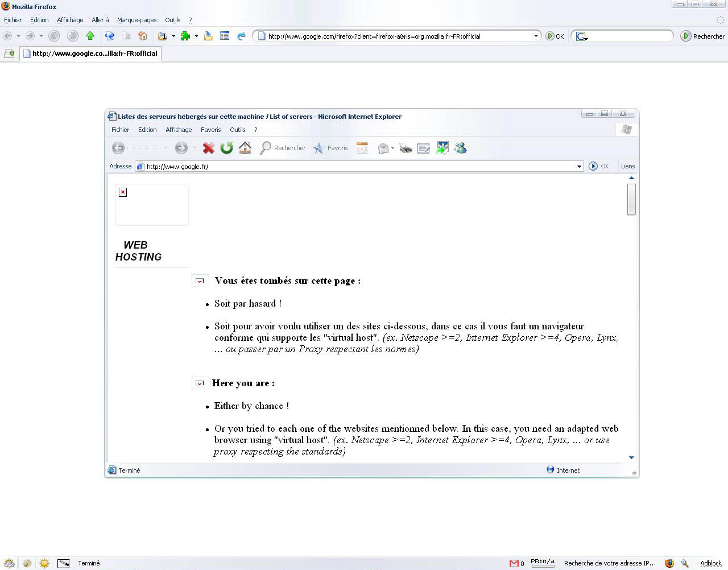Click the blue curved arrow icon in Firefox toolbar
728x570 pixels.
point(241,36)
